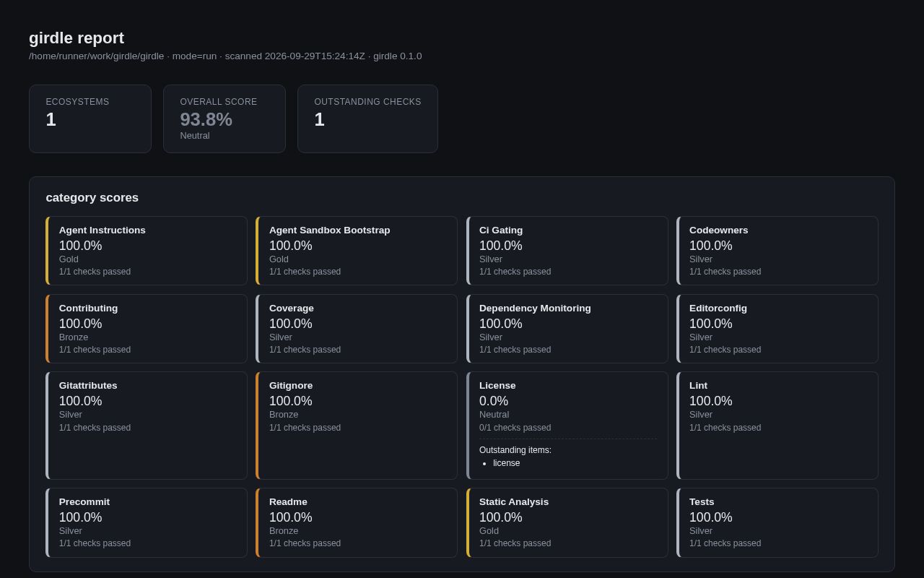924x578 pixels.
Task: Open the Editorconfig category card
Action: pyautogui.click(x=777, y=329)
